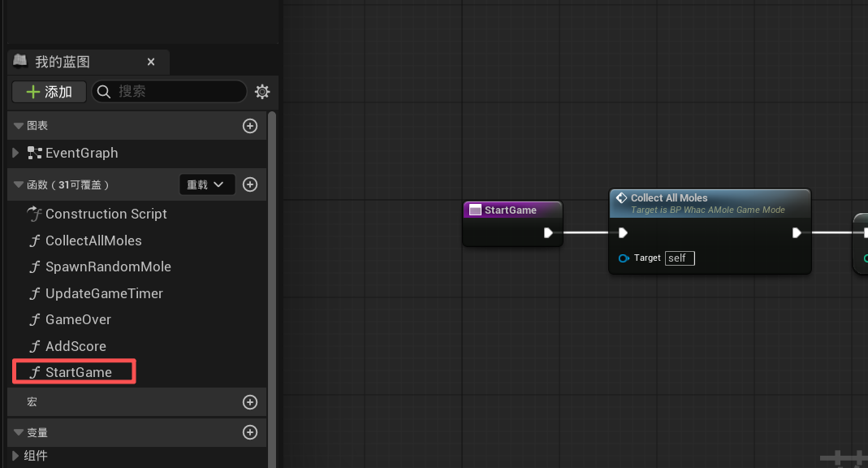Expand the EventGraph tree row
868x468 pixels.
pyautogui.click(x=15, y=153)
